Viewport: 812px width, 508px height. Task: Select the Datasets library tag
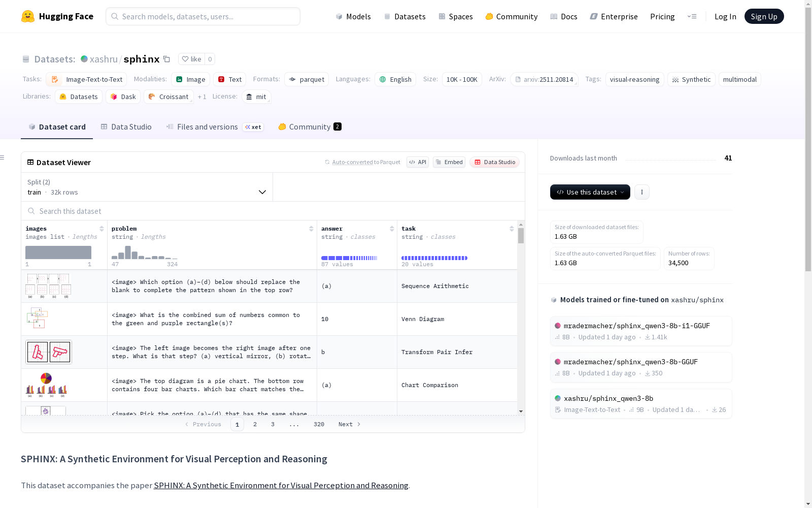coord(79,97)
